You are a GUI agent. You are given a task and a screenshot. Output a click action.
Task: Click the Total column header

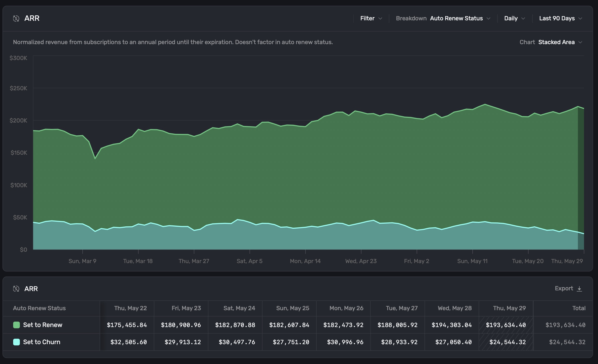[x=579, y=308]
